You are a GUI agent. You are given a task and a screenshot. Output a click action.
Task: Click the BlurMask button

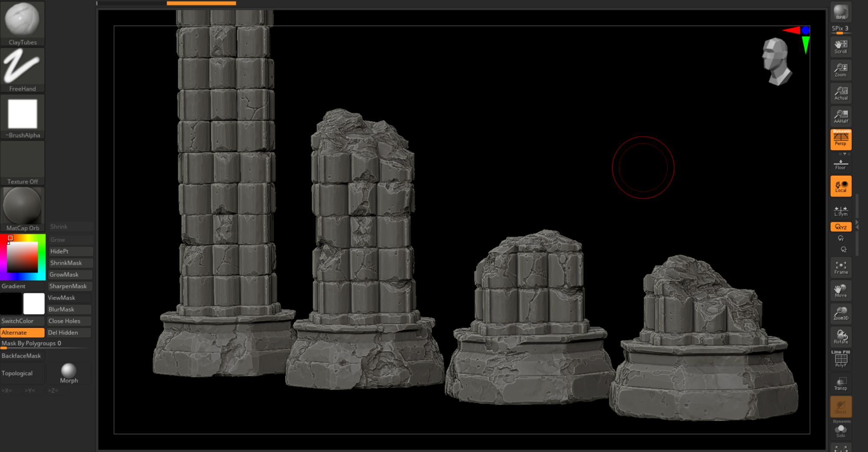click(69, 309)
